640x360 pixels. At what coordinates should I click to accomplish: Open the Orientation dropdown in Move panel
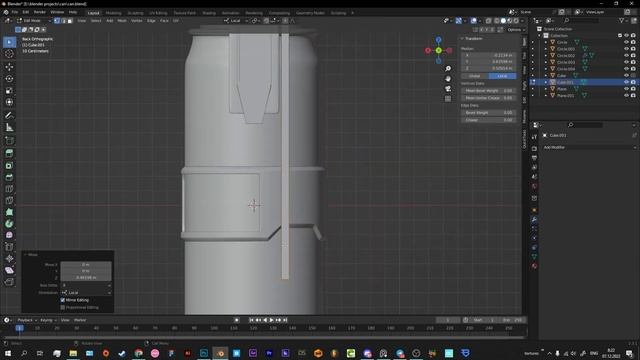pos(86,293)
